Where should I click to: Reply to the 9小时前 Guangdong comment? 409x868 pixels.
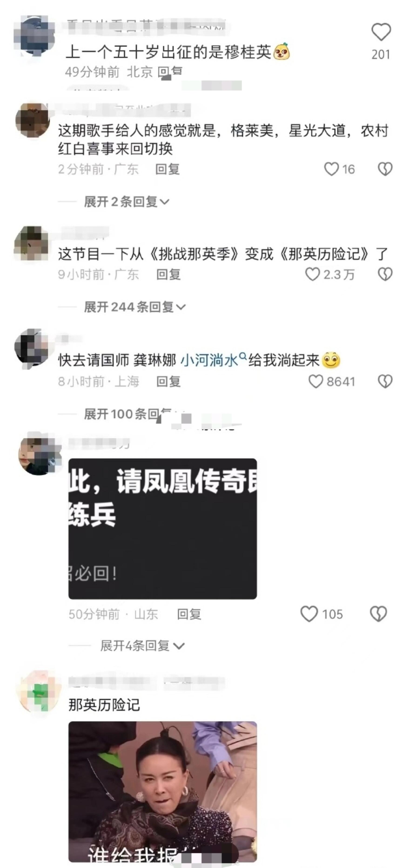tap(168, 274)
